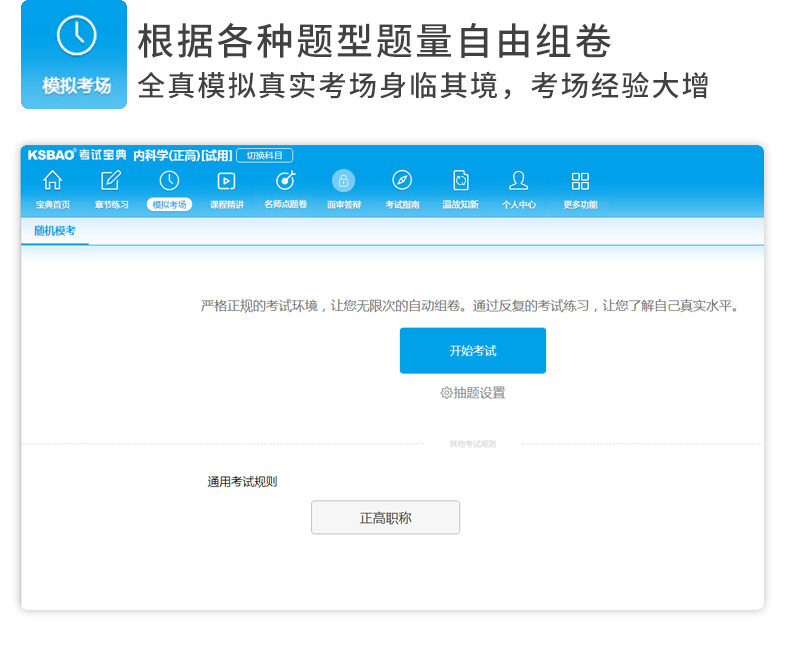Start exam with 开始考试 button
This screenshot has height=668, width=790.
point(473,351)
